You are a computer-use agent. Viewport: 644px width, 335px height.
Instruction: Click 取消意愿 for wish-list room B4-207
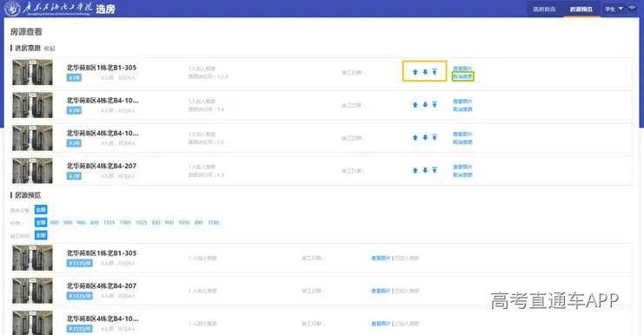tap(462, 175)
